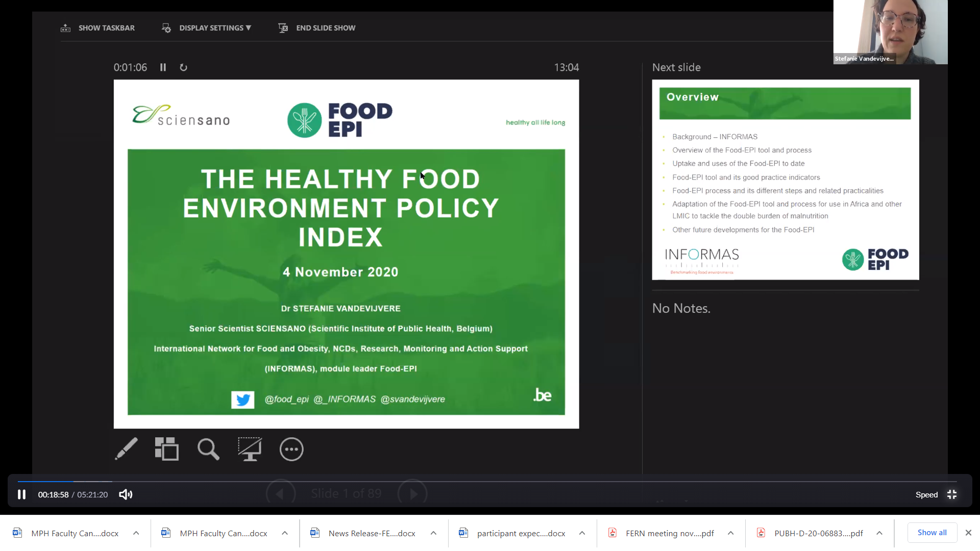Open FERN meeting nov pdf download
This screenshot has width=980, height=551.
pos(670,533)
